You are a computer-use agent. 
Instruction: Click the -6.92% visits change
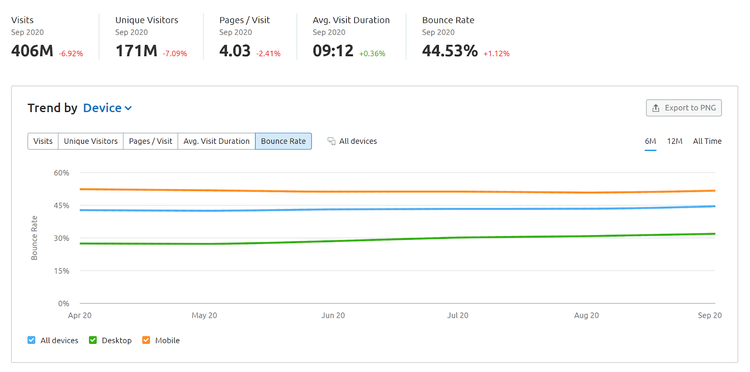point(71,54)
